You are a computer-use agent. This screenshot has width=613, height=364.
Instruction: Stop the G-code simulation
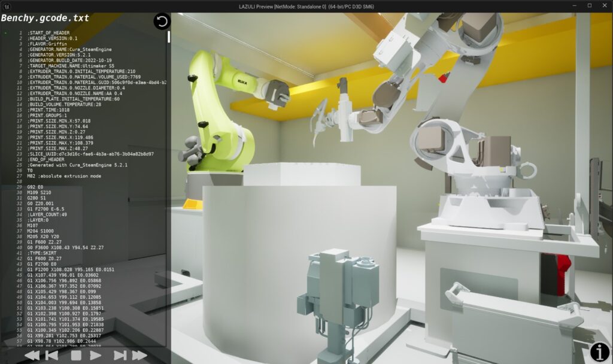[x=76, y=355]
